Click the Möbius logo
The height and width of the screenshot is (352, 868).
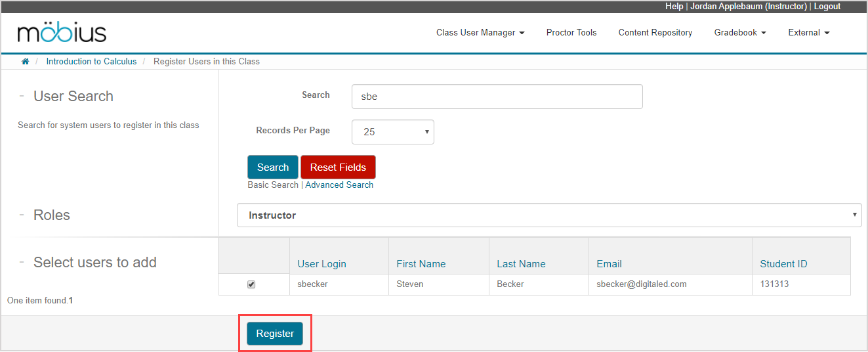[x=62, y=32]
